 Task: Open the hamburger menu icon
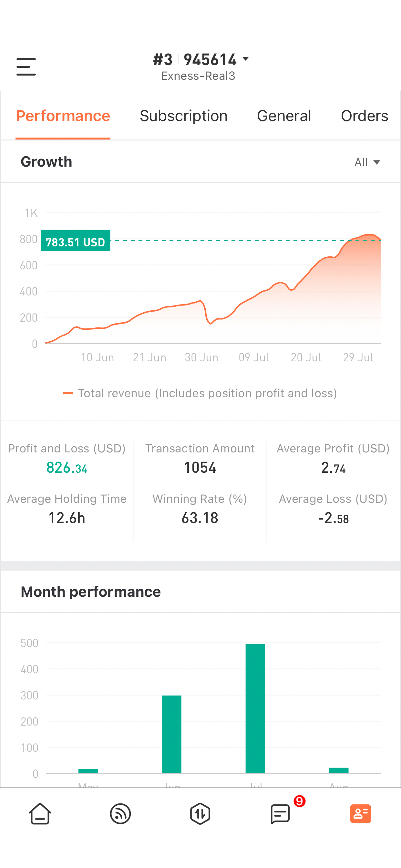26,67
